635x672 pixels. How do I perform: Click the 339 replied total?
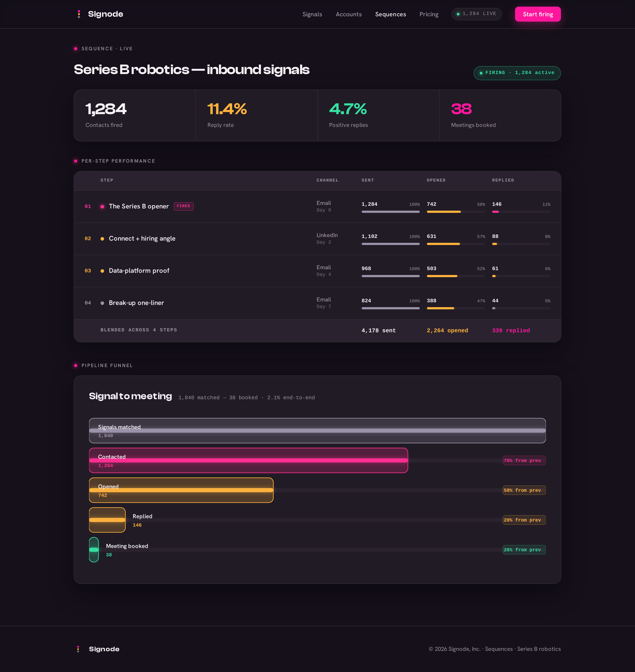(x=511, y=330)
